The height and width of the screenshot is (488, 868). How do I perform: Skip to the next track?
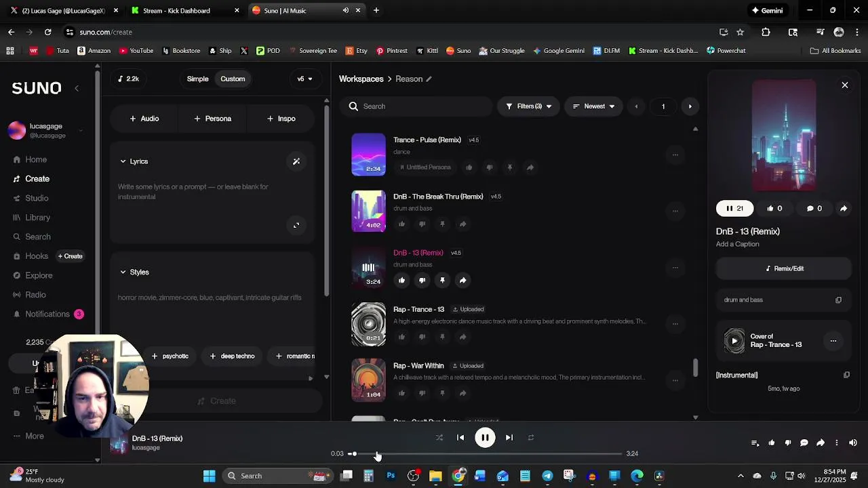509,438
